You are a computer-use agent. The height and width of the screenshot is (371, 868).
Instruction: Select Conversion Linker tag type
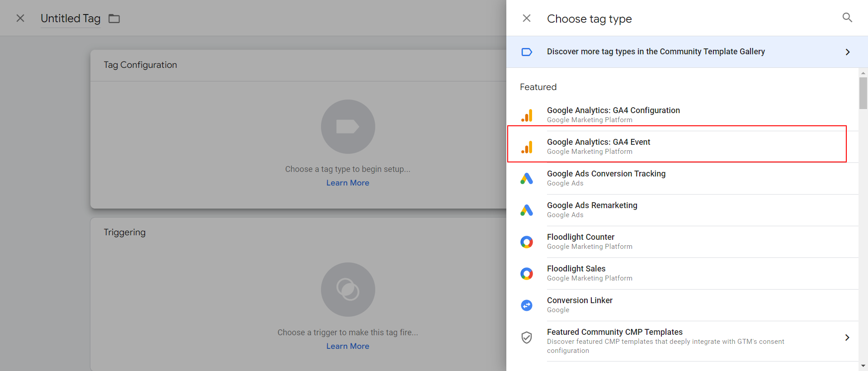click(x=683, y=305)
